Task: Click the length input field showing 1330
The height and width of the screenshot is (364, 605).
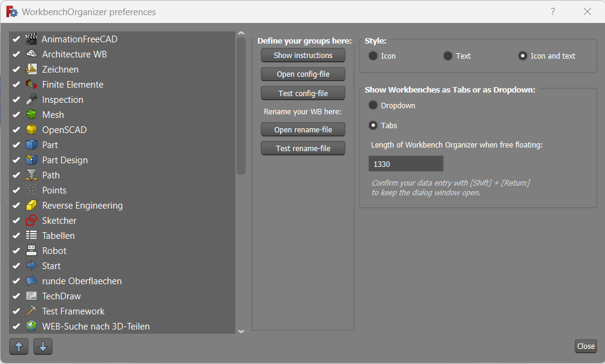Action: (x=405, y=164)
